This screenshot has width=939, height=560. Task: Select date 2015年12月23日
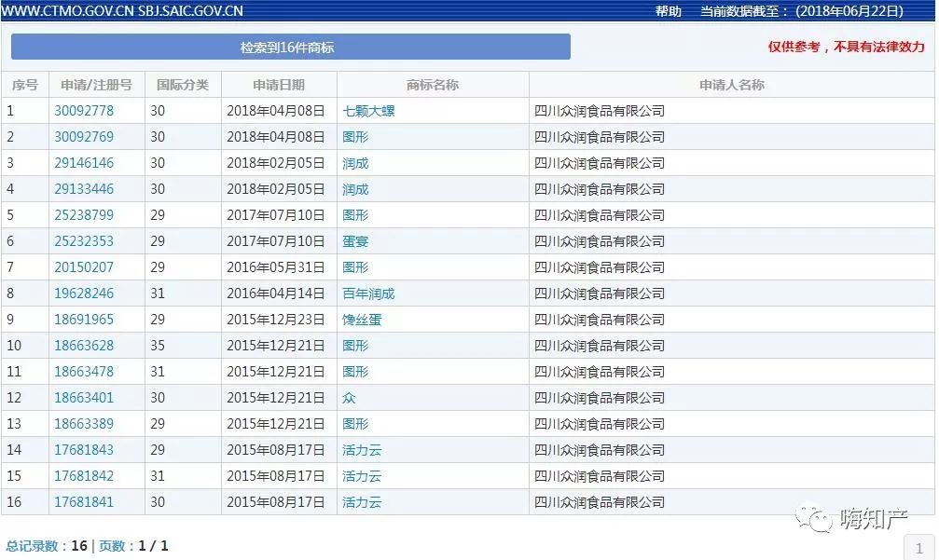click(x=275, y=320)
